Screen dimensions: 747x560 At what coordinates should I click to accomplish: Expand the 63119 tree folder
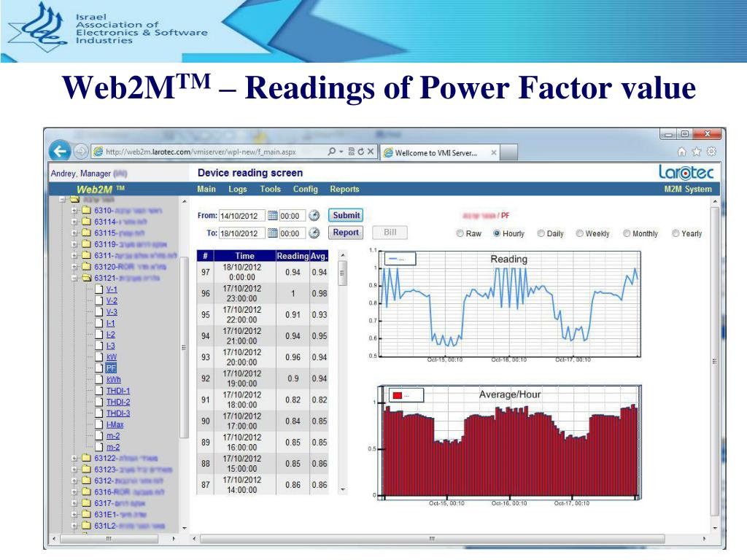click(x=74, y=244)
